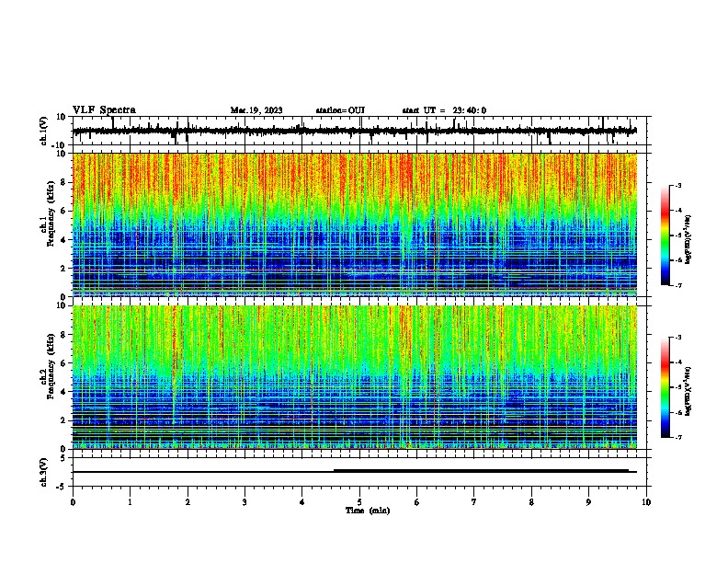Click the 'station=OUJ' label
The image size is (728, 563).
coord(340,110)
